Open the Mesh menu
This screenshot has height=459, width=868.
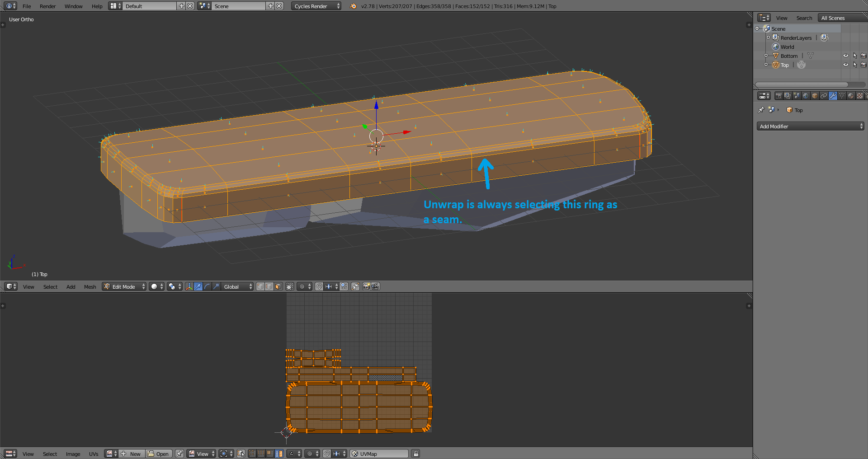[x=90, y=286]
